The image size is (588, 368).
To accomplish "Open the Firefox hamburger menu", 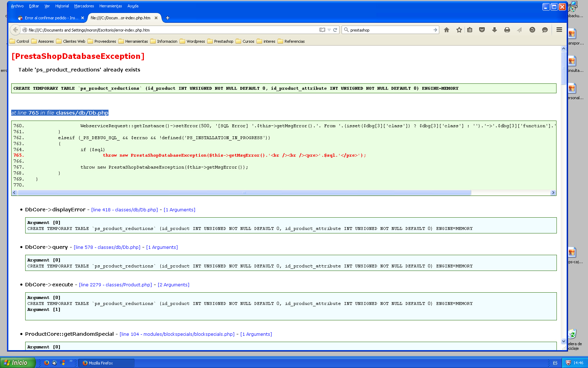I will pyautogui.click(x=559, y=30).
